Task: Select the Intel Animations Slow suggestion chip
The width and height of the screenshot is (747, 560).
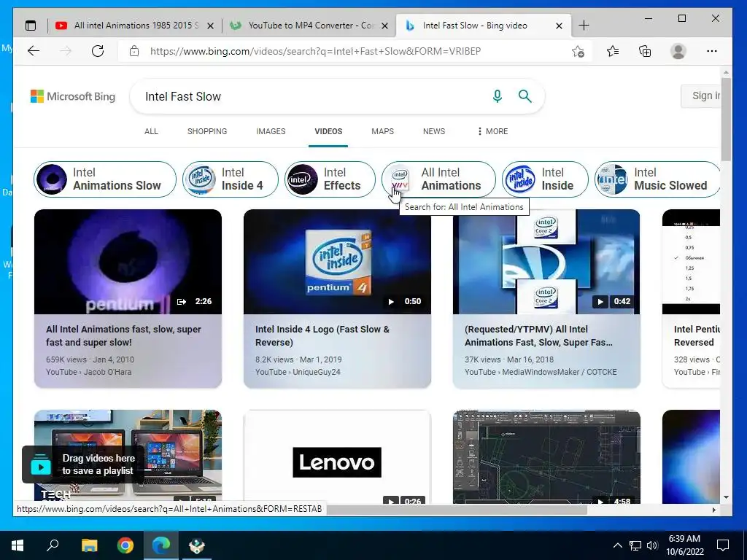Action: 105,179
